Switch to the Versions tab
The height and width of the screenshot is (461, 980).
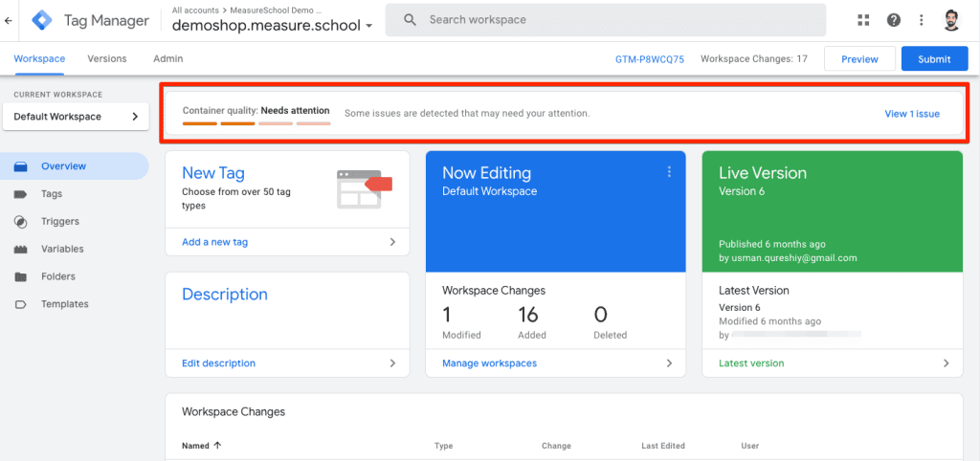coord(107,59)
